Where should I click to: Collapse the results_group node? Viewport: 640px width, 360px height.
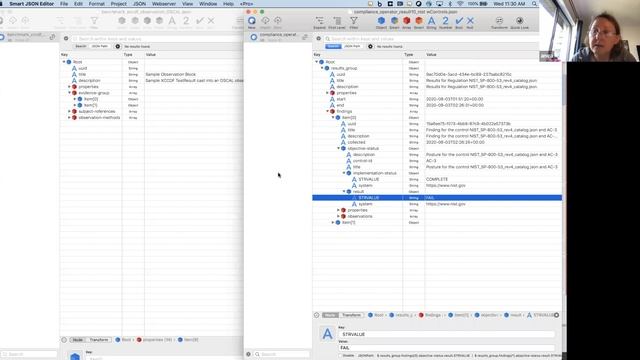click(322, 68)
